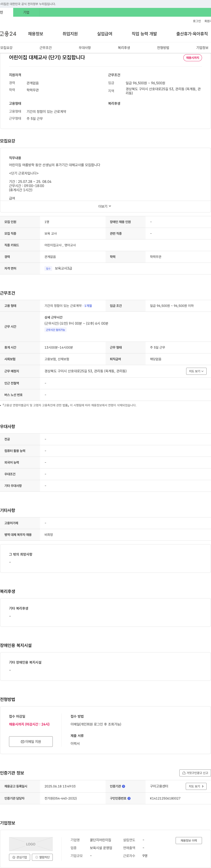Jump to 전형방법 section tab
Viewport: 211px width, 868px height.
pos(163,48)
